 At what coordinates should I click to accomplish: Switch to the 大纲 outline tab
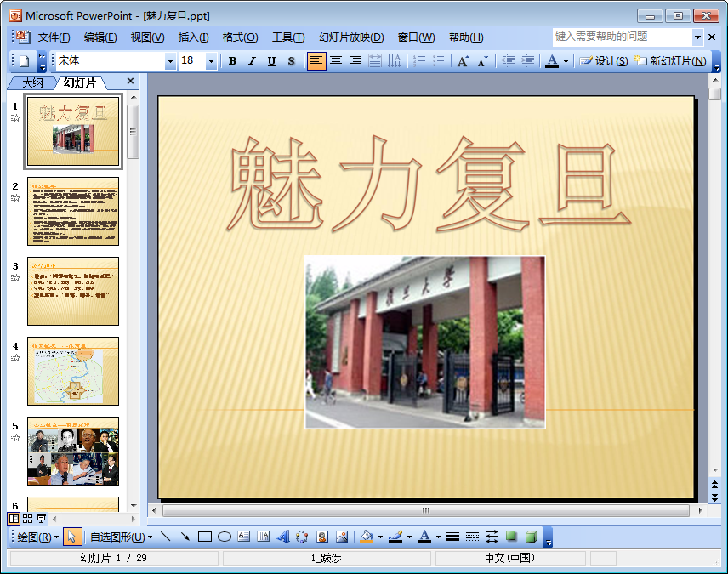coord(32,82)
